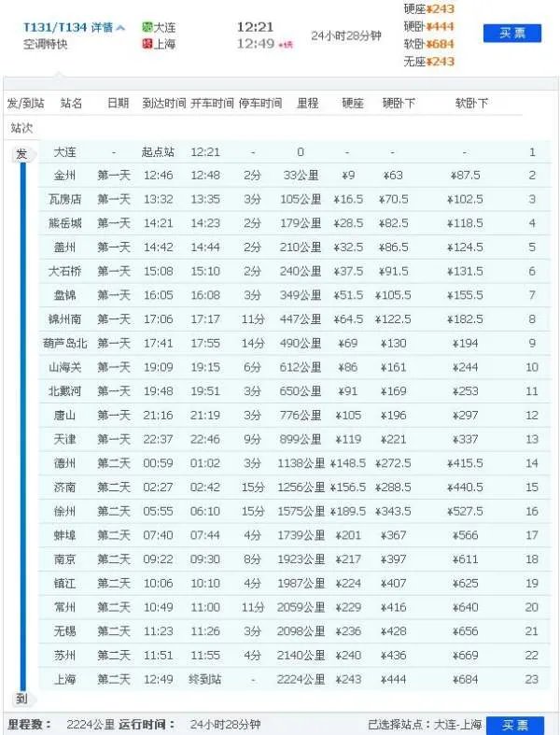This screenshot has width=560, height=735.
Task: Click the 停车时间 column header
Action: (x=260, y=103)
